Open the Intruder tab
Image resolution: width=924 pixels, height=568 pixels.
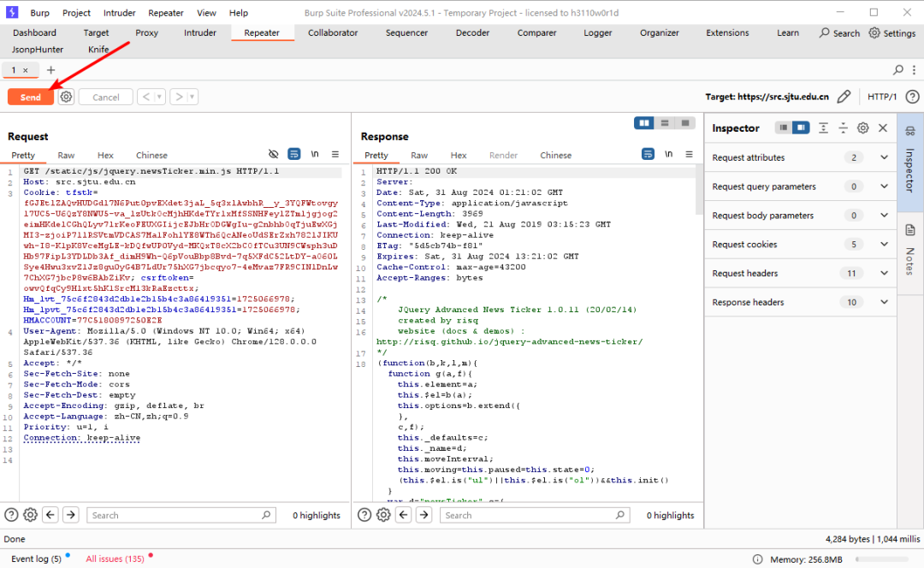[x=199, y=33]
